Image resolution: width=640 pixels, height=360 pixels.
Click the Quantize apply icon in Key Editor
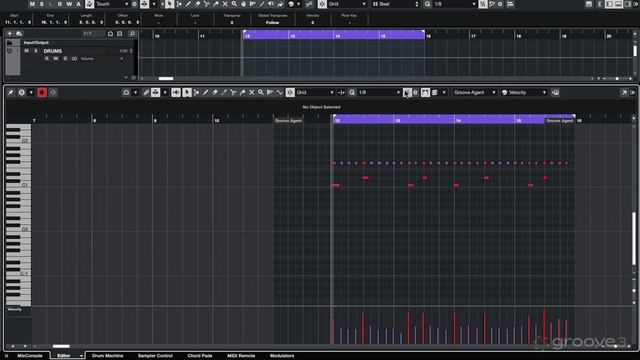[x=352, y=93]
